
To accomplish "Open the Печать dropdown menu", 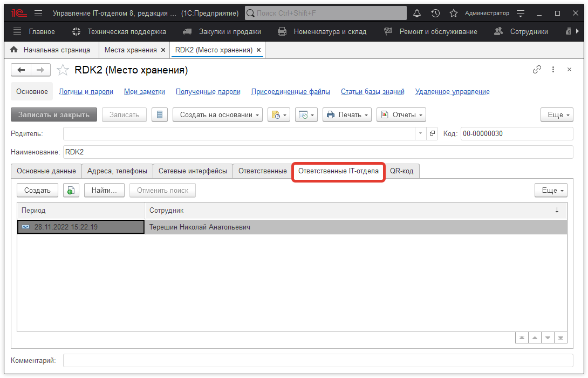I will point(347,114).
